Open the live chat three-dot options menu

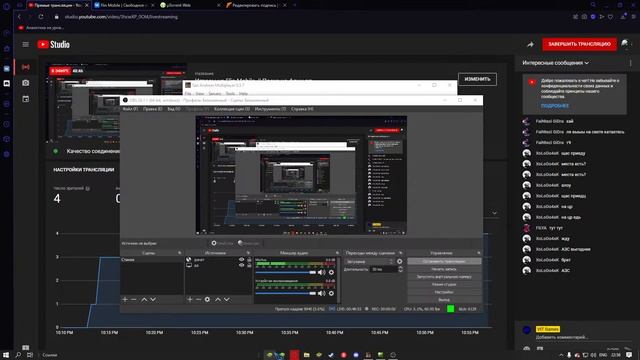(631, 63)
